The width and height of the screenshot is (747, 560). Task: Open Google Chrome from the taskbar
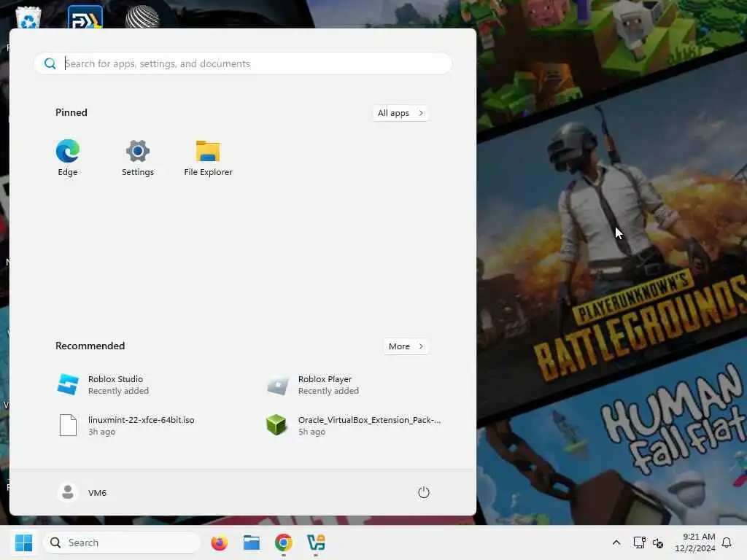(x=284, y=542)
